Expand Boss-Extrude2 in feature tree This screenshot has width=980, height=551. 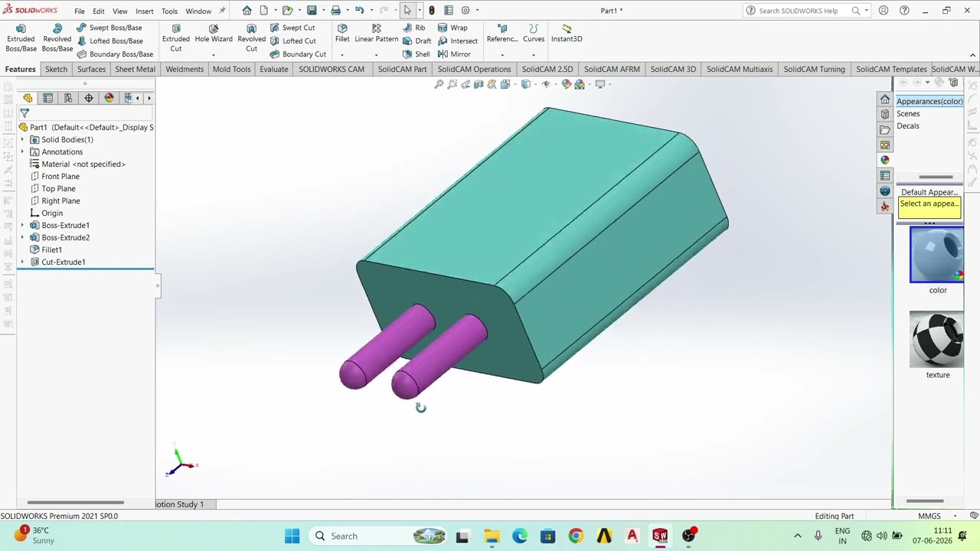click(22, 237)
